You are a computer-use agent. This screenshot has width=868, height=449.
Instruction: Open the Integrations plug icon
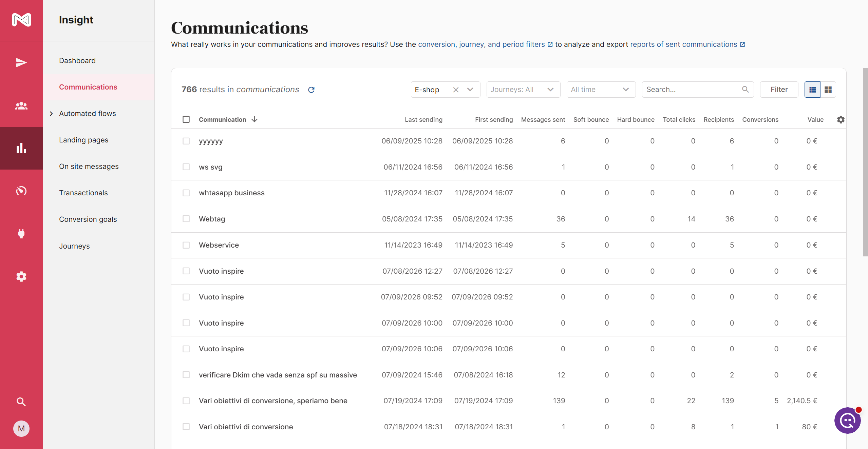pyautogui.click(x=21, y=234)
